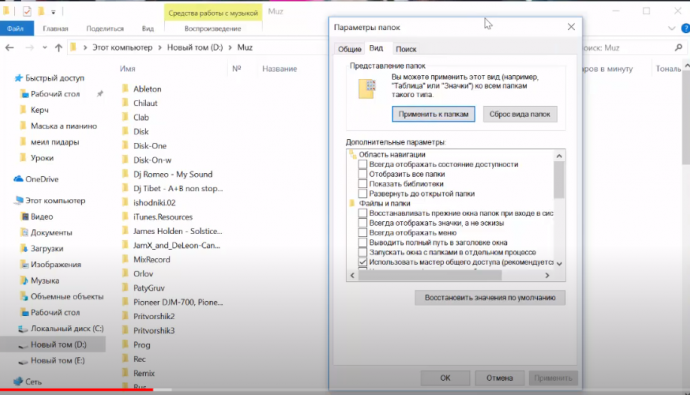Click scroll-up arrow of settings list
This screenshot has width=690, height=395.
tap(559, 156)
